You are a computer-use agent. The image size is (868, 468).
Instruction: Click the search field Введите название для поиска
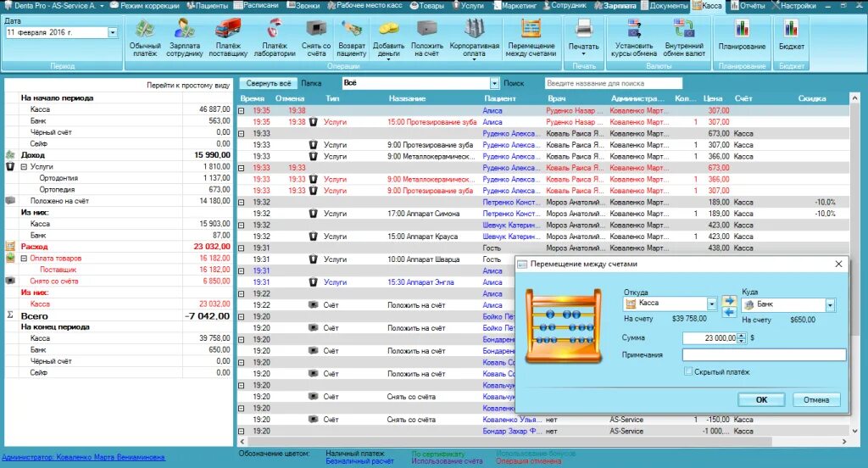[x=614, y=83]
